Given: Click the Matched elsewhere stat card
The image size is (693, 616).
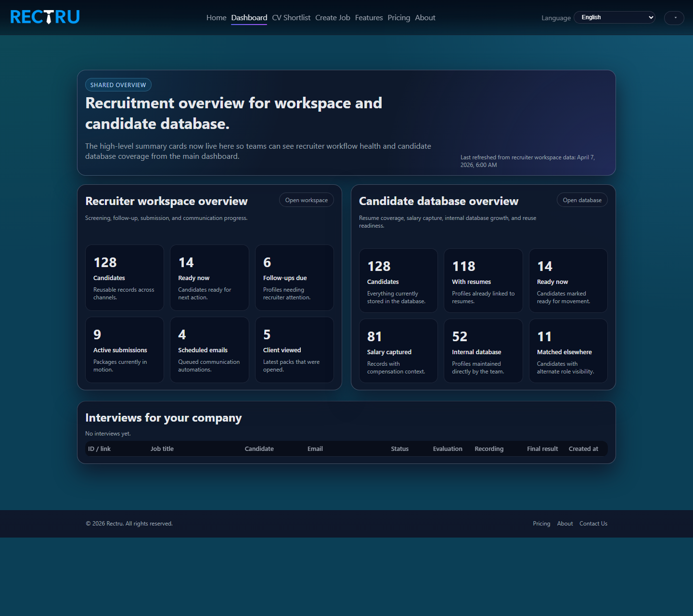Looking at the screenshot, I should 568,350.
